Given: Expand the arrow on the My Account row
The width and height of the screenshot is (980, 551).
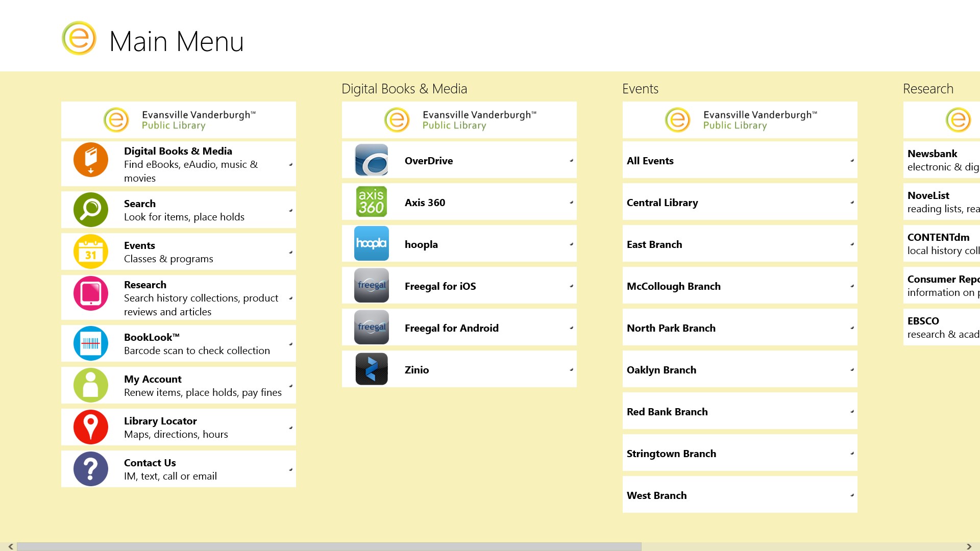Looking at the screenshot, I should tap(290, 386).
